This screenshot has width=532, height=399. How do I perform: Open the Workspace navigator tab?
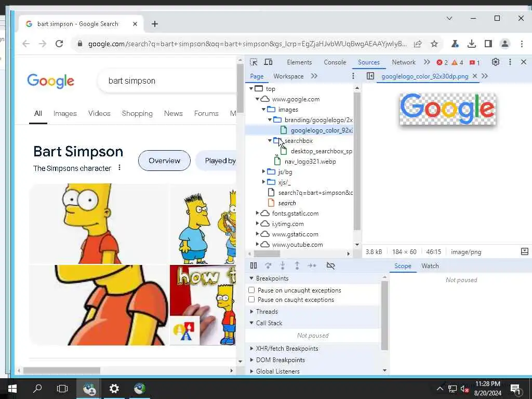[288, 76]
